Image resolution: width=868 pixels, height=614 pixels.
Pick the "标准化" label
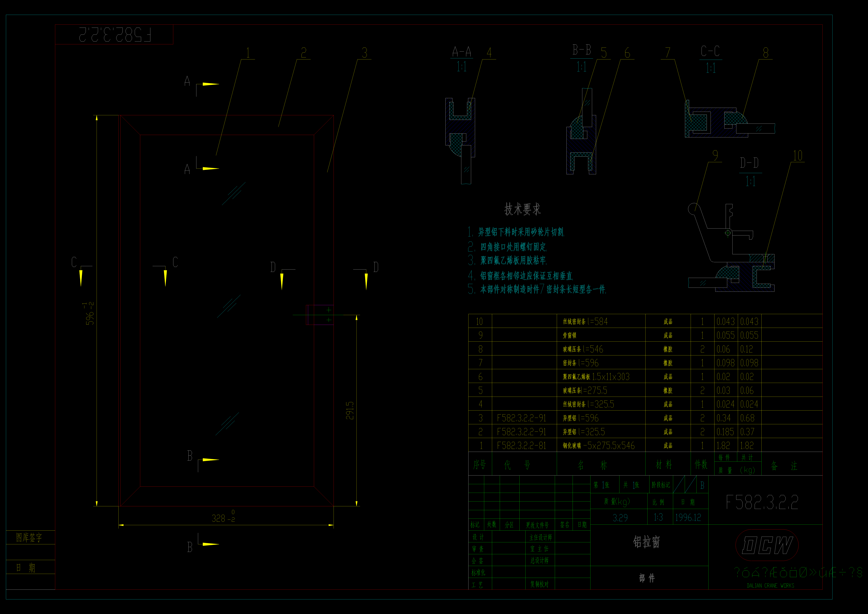coord(478,573)
